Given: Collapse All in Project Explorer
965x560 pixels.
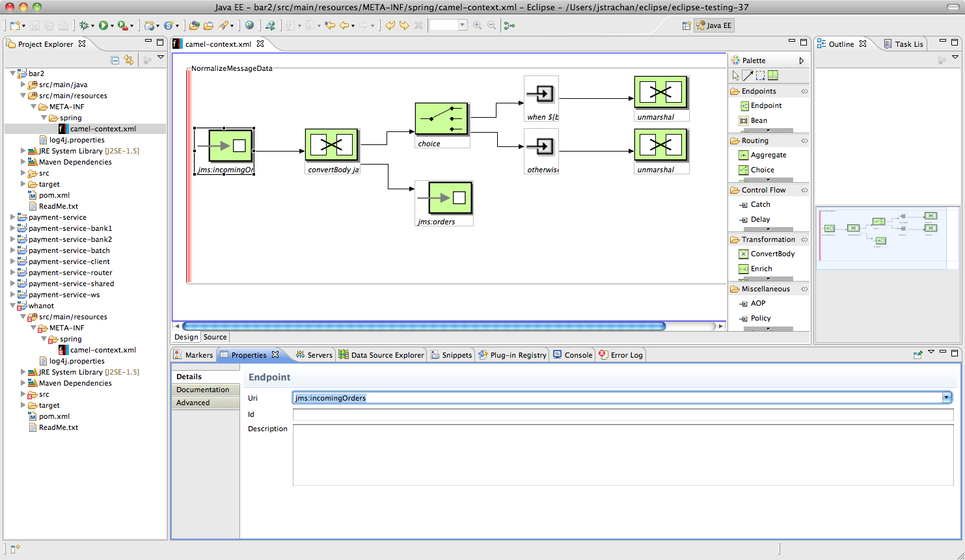Looking at the screenshot, I should click(x=115, y=60).
